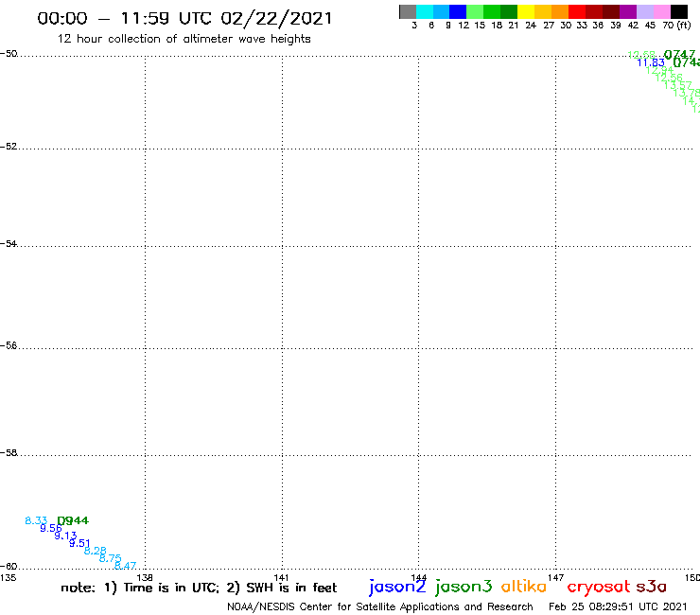Click the yellow swatch in the color scale

(x=526, y=11)
